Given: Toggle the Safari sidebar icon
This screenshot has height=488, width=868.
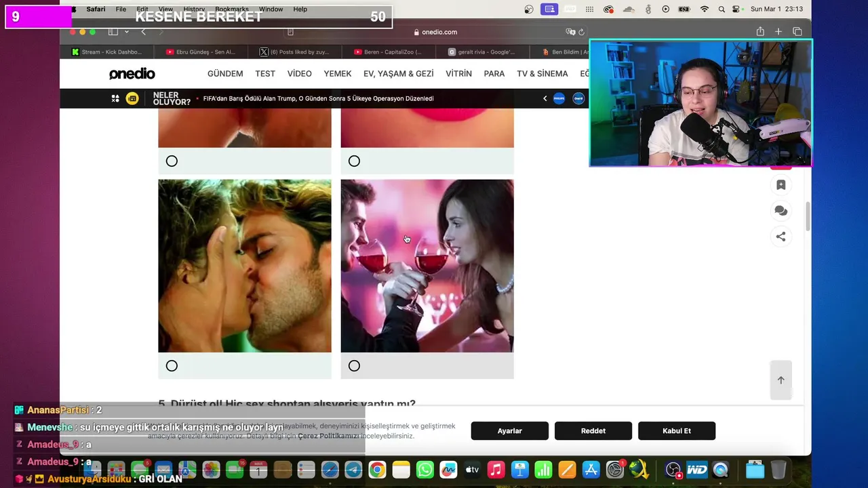Looking at the screenshot, I should pyautogui.click(x=113, y=32).
